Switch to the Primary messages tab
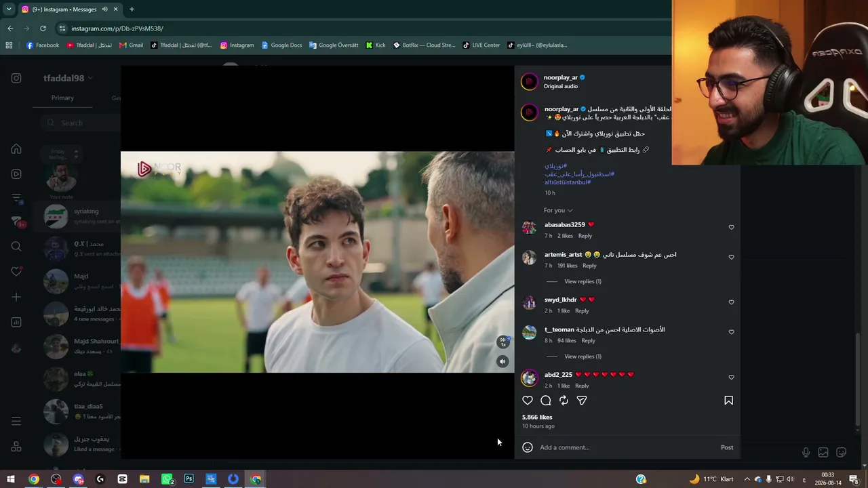Viewport: 868px width, 488px height. (62, 98)
